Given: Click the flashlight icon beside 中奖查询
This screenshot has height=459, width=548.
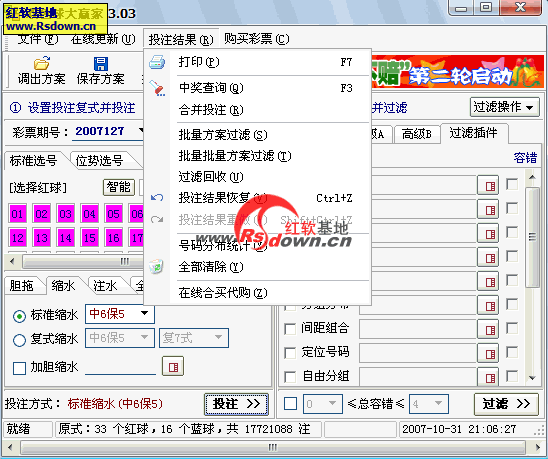Looking at the screenshot, I should pos(157,88).
